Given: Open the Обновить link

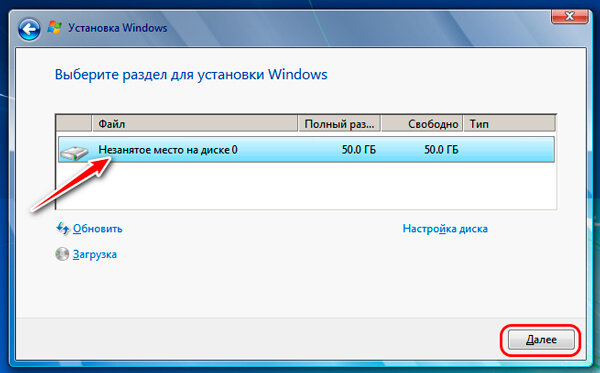Looking at the screenshot, I should (98, 229).
